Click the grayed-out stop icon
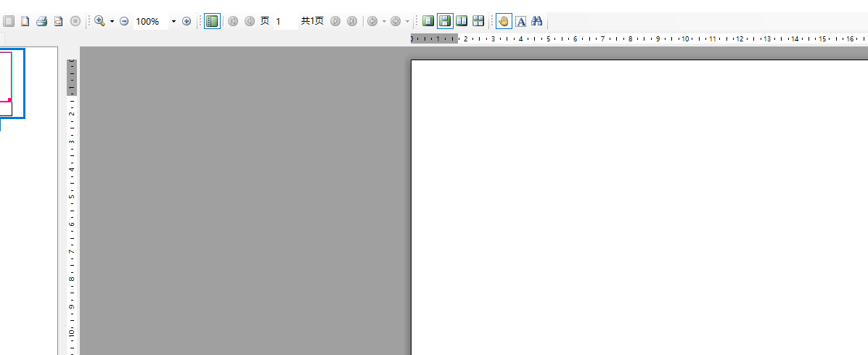The image size is (868, 355). [x=75, y=21]
